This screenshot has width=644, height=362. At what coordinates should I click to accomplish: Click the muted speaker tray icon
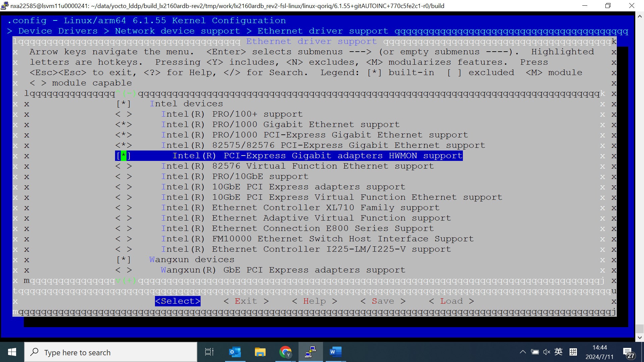coord(547,352)
